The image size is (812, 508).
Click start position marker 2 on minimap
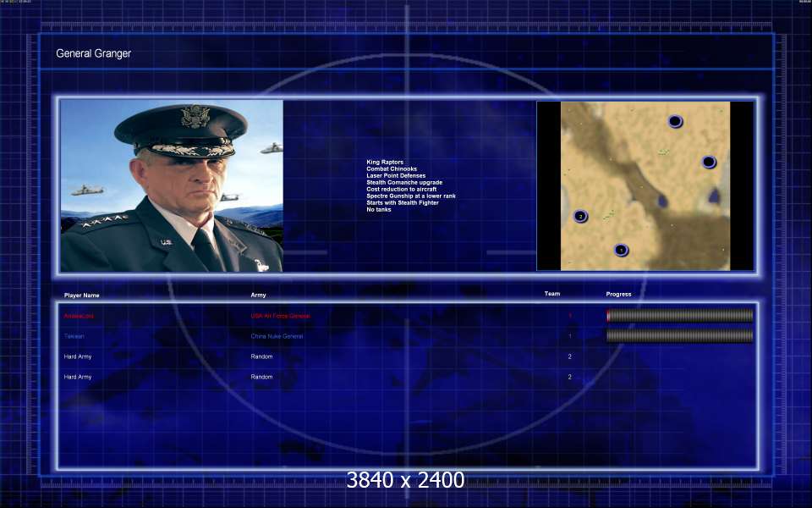tap(580, 216)
